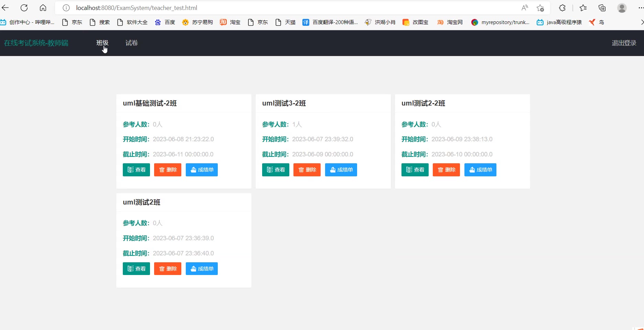Click the browser home icon
Screen dimensions: 644x330
(x=43, y=8)
